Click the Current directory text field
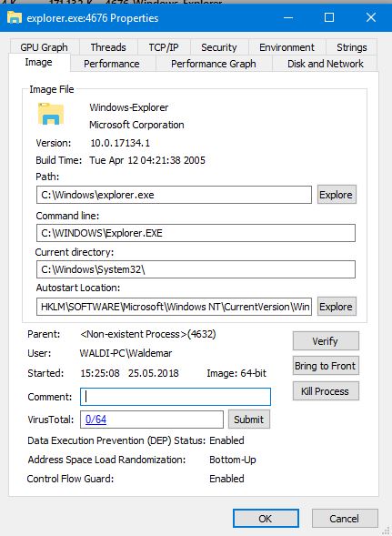Viewport: 392px width, 536px height. pyautogui.click(x=196, y=269)
